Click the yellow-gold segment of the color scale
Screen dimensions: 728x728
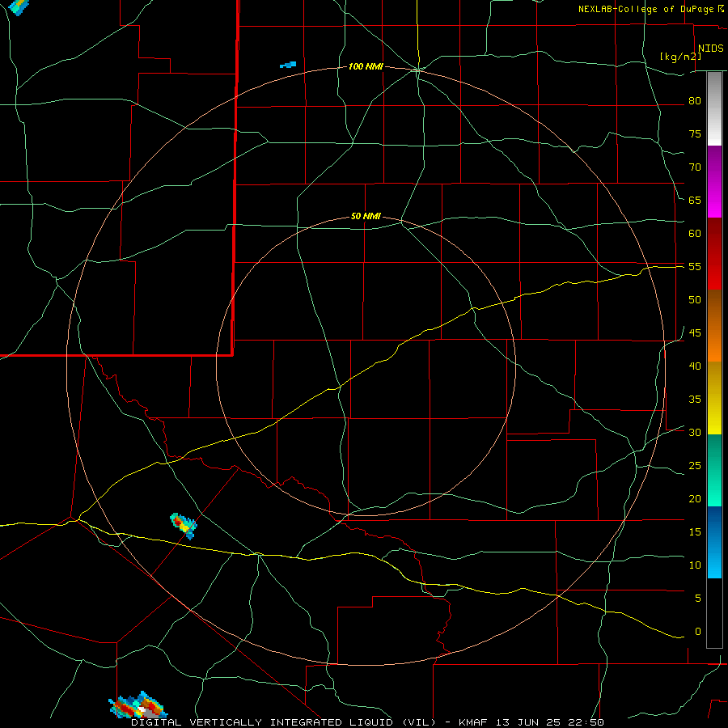pos(714,398)
